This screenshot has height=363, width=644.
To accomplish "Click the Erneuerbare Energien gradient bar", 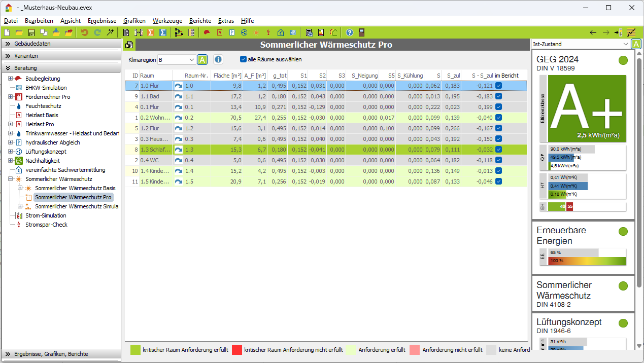I will tap(587, 261).
